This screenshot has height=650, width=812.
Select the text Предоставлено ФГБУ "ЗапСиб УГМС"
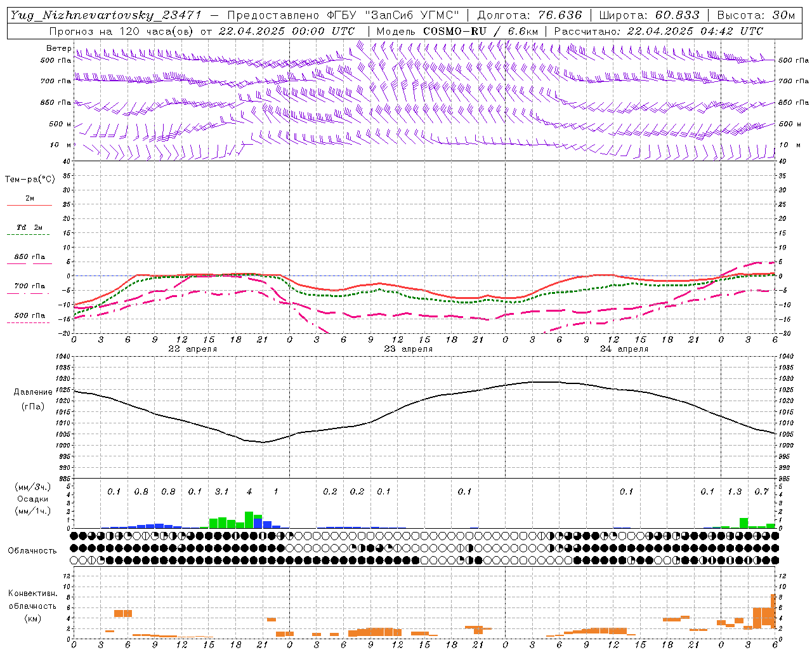click(x=343, y=15)
